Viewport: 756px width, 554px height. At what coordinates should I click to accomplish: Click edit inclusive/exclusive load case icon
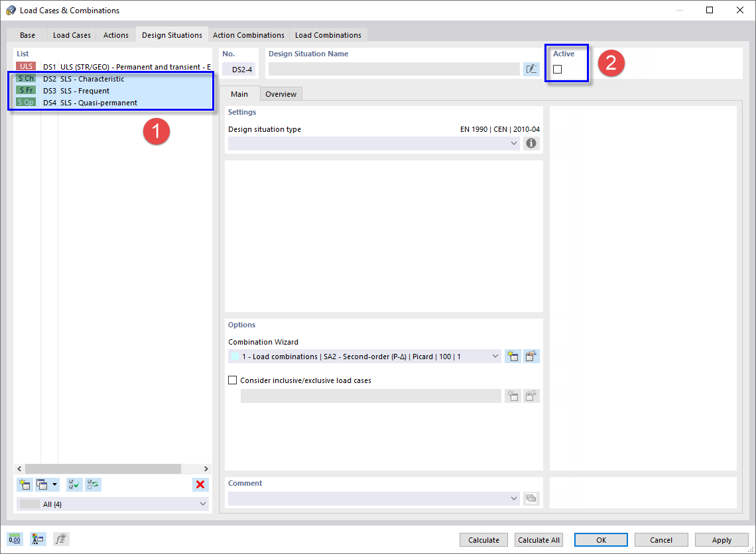coord(531,396)
